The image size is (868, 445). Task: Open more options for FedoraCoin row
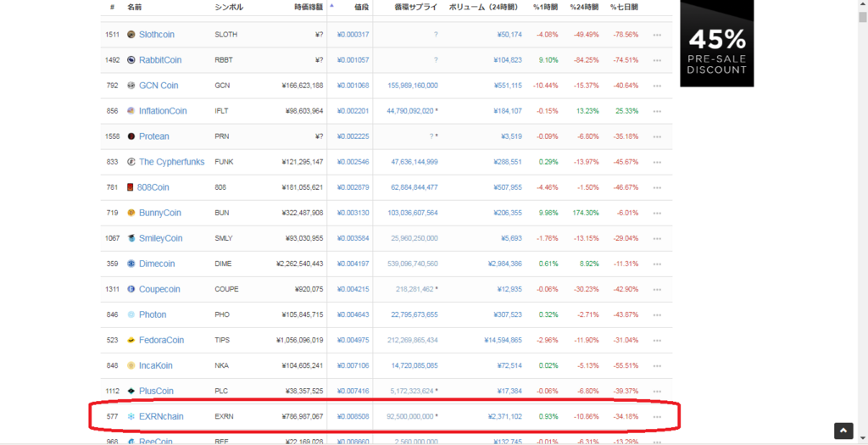pyautogui.click(x=657, y=341)
